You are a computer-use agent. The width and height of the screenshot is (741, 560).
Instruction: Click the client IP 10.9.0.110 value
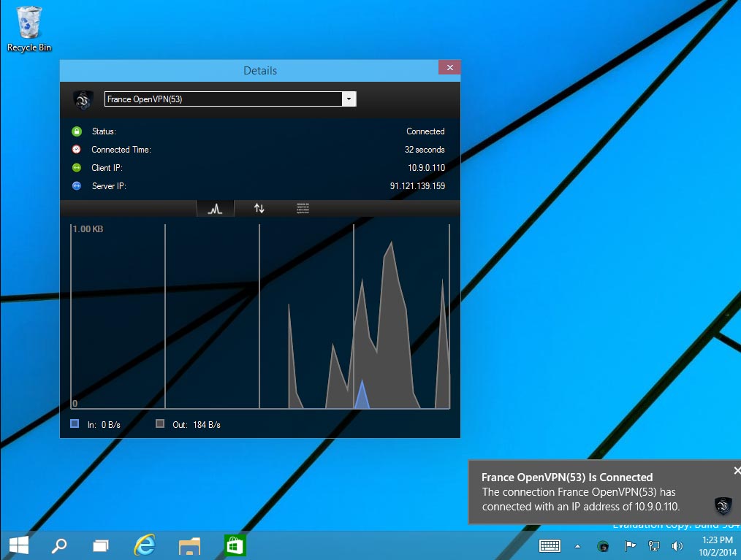426,168
